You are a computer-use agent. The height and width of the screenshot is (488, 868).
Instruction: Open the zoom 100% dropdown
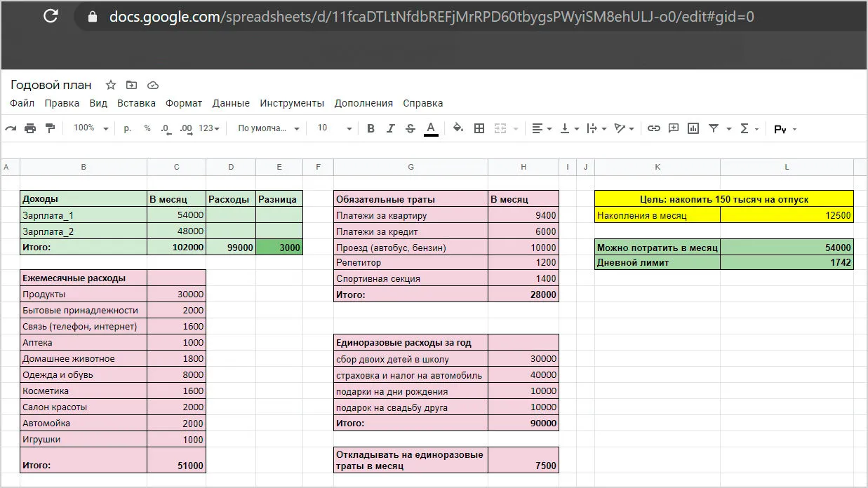[x=91, y=128]
